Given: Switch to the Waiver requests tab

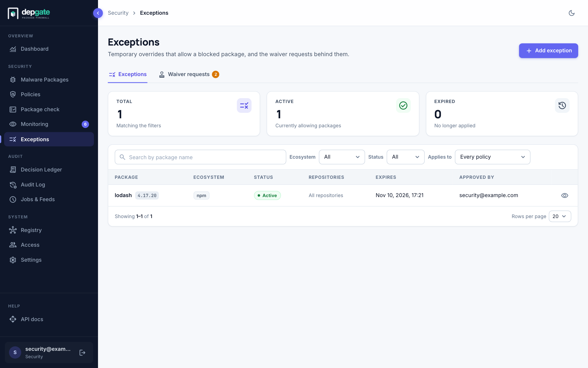Looking at the screenshot, I should pyautogui.click(x=189, y=74).
